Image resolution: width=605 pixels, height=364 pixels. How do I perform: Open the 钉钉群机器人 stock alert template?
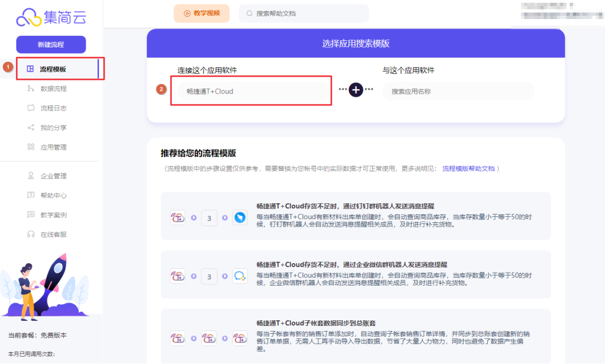coord(356,216)
